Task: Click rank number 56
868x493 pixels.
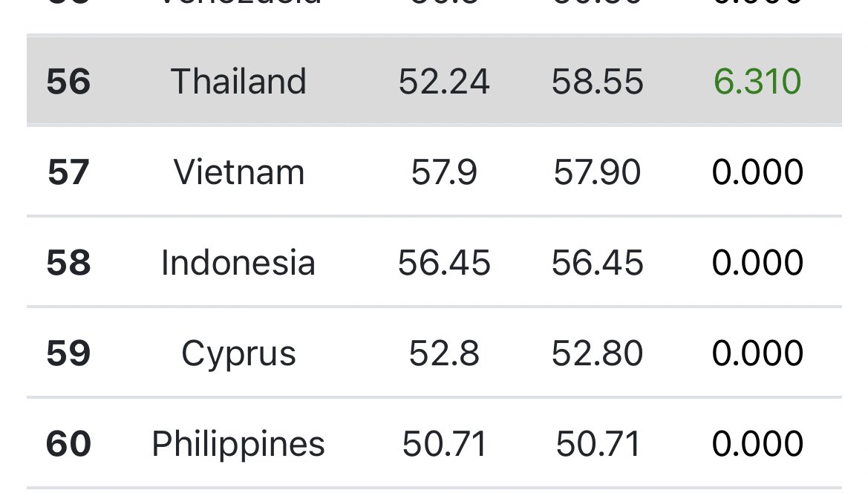Action: coord(69,81)
